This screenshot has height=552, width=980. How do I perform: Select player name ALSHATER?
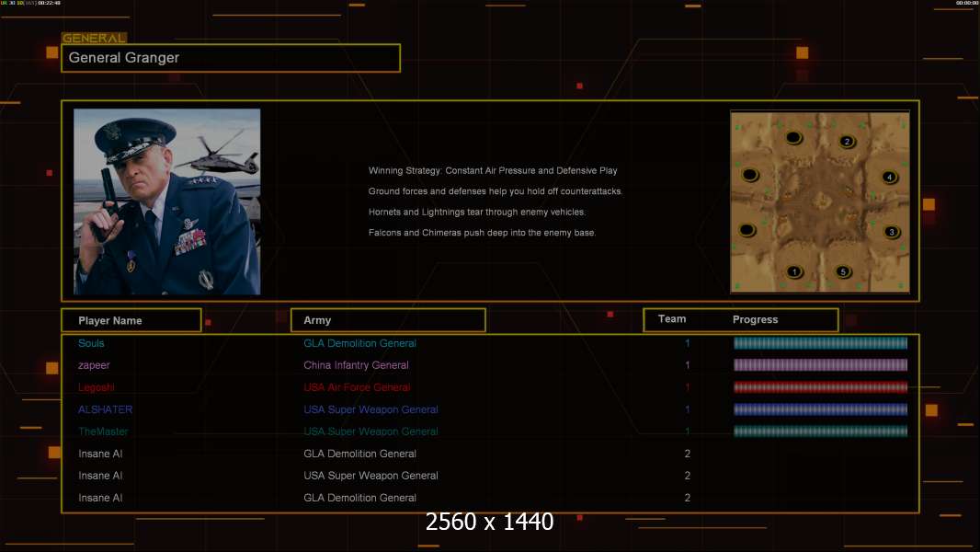pos(105,409)
